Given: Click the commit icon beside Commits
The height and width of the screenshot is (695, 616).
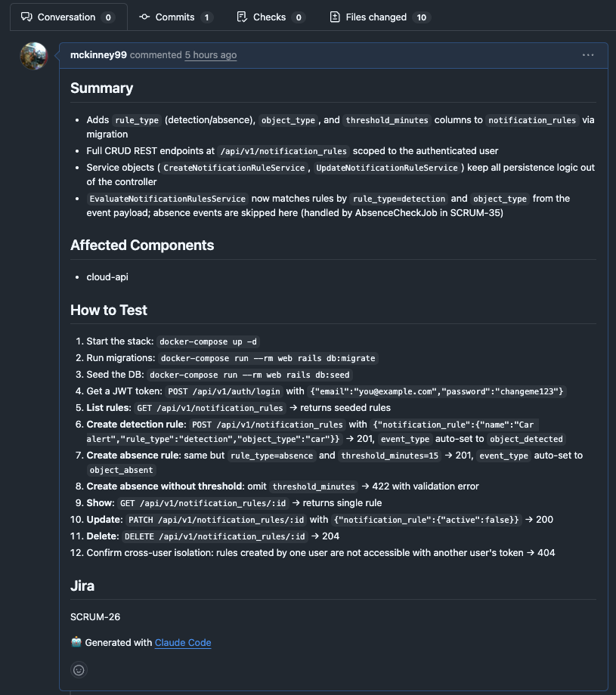Looking at the screenshot, I should [x=144, y=17].
